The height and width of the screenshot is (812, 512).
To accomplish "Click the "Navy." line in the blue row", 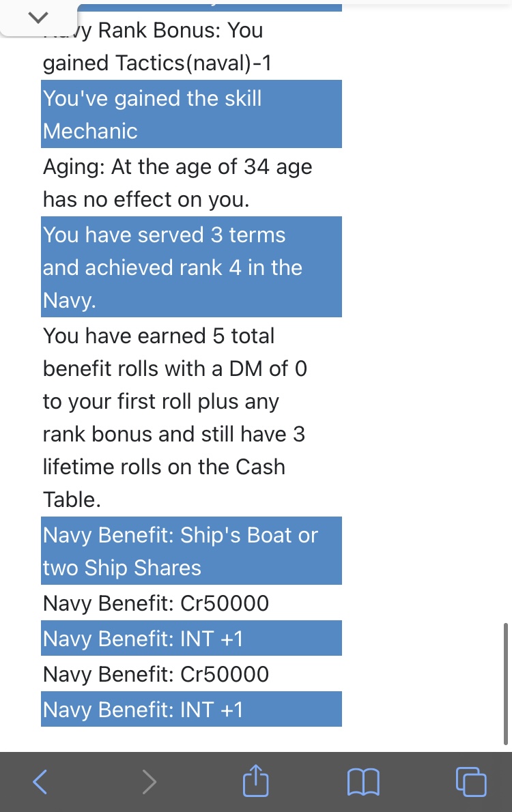I will click(x=70, y=300).
